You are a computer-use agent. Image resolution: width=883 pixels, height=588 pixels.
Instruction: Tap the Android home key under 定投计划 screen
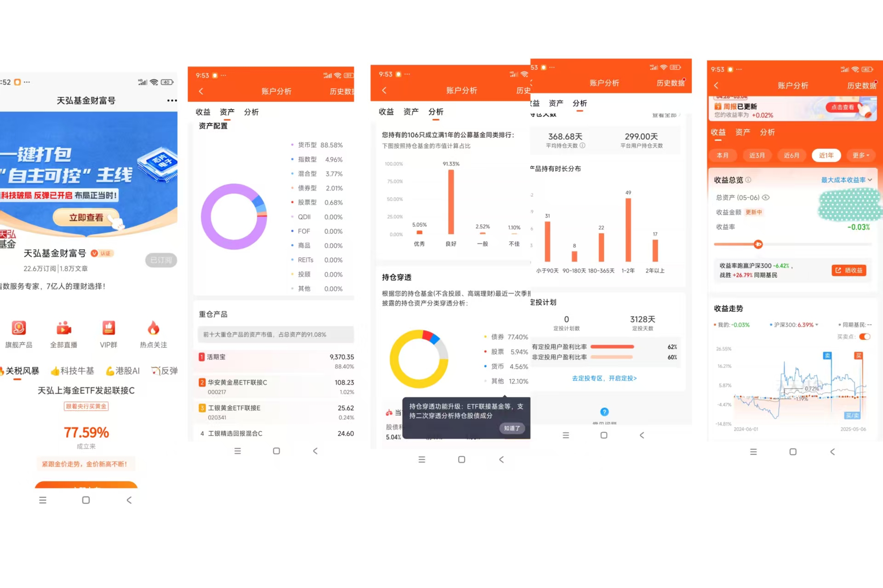pyautogui.click(x=604, y=435)
